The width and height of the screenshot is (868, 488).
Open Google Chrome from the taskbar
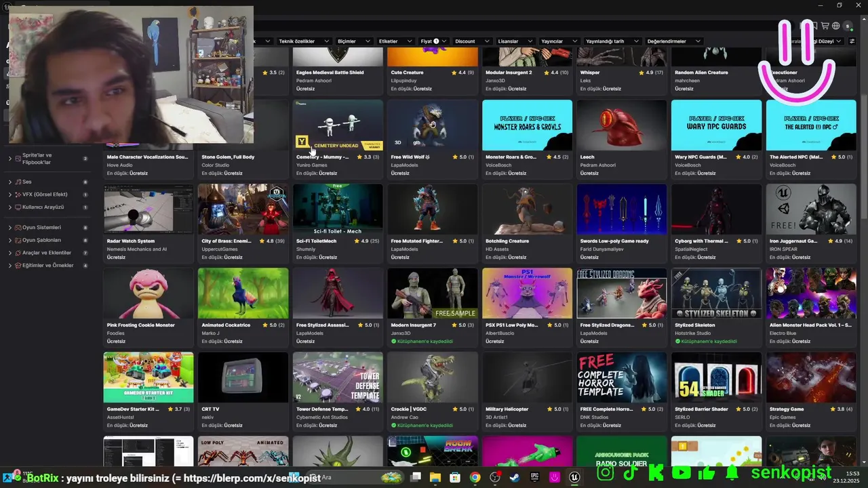[475, 477]
